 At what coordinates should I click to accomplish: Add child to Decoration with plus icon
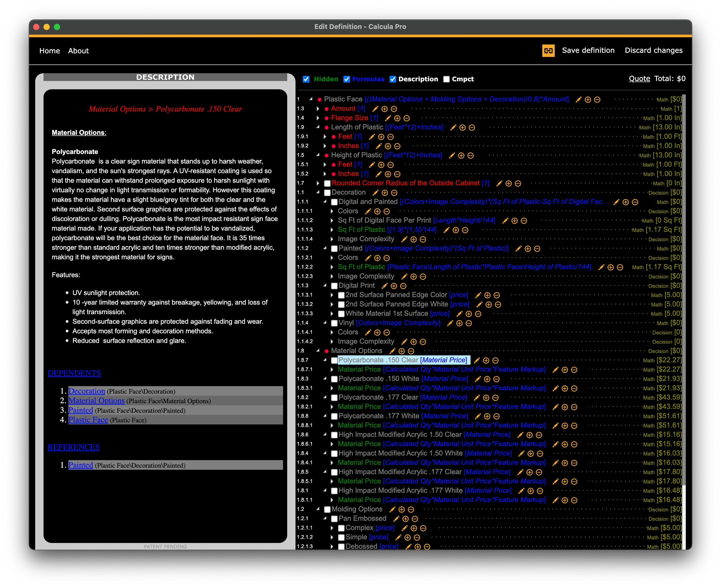click(x=384, y=193)
